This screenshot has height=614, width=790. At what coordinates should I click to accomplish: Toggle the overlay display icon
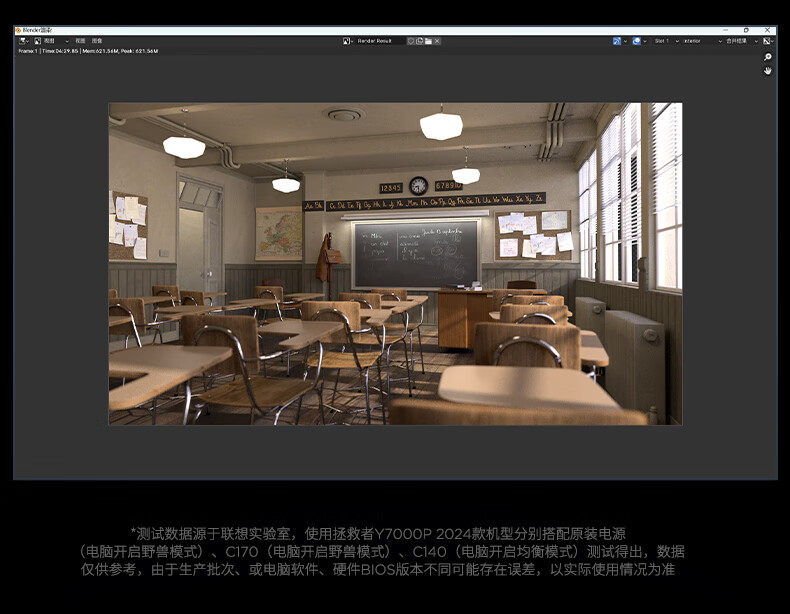point(637,41)
